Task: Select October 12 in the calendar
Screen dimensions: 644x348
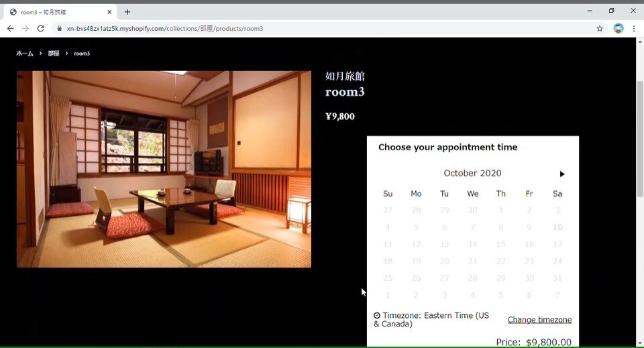Action: pos(416,244)
